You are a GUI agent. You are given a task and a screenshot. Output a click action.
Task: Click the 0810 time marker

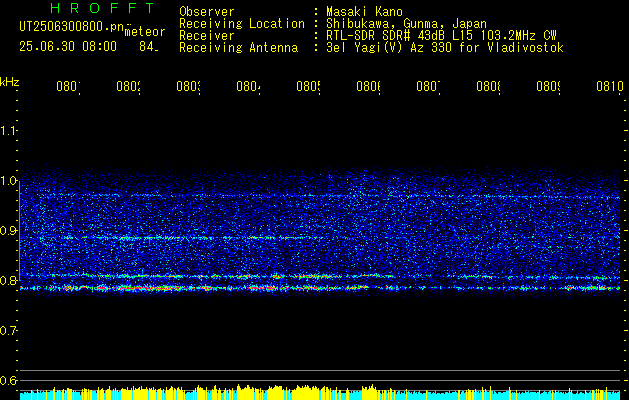pyautogui.click(x=609, y=87)
